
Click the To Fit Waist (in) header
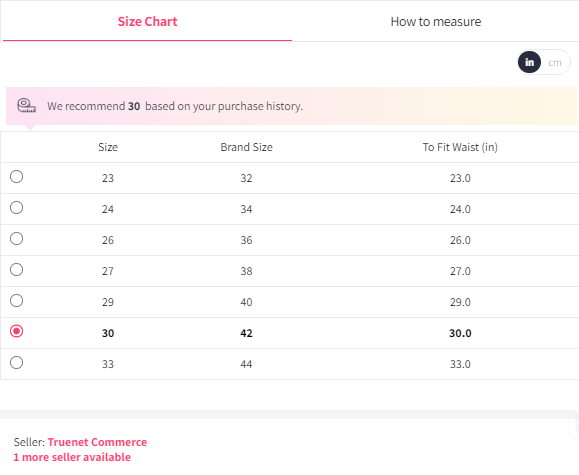point(460,147)
